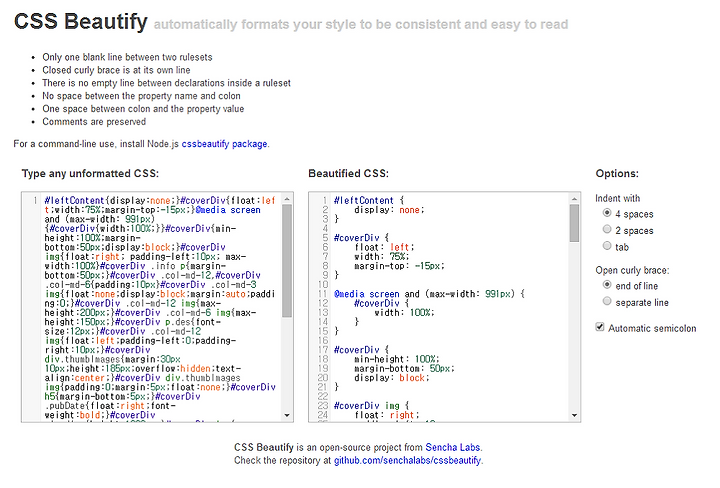Click the CSS Beautify page title
Screen dimensions: 720x488
(x=81, y=22)
